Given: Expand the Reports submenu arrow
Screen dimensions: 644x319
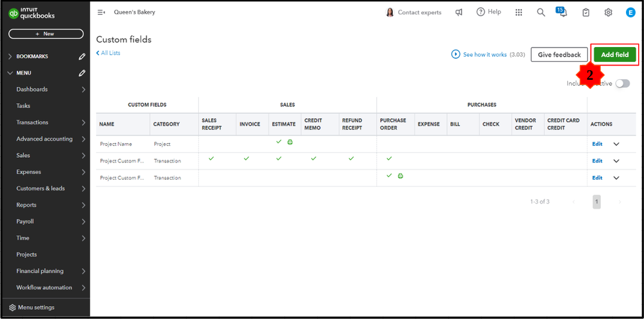Looking at the screenshot, I should [x=84, y=205].
